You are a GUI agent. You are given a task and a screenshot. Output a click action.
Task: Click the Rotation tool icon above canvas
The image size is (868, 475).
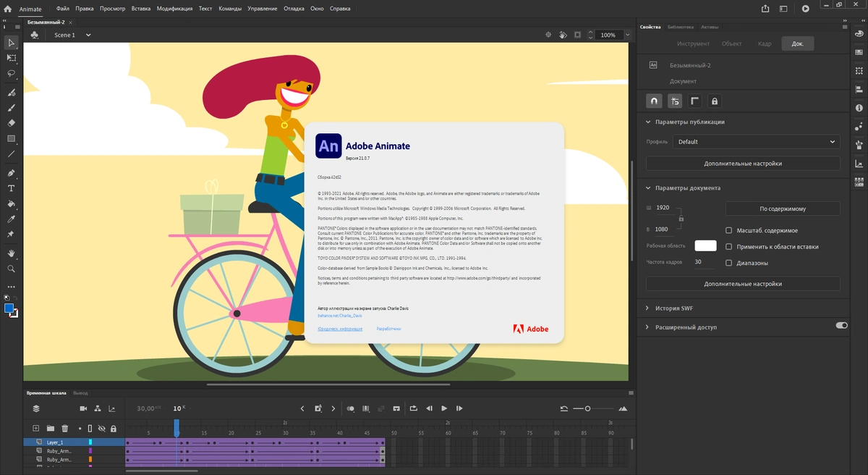[x=563, y=35]
